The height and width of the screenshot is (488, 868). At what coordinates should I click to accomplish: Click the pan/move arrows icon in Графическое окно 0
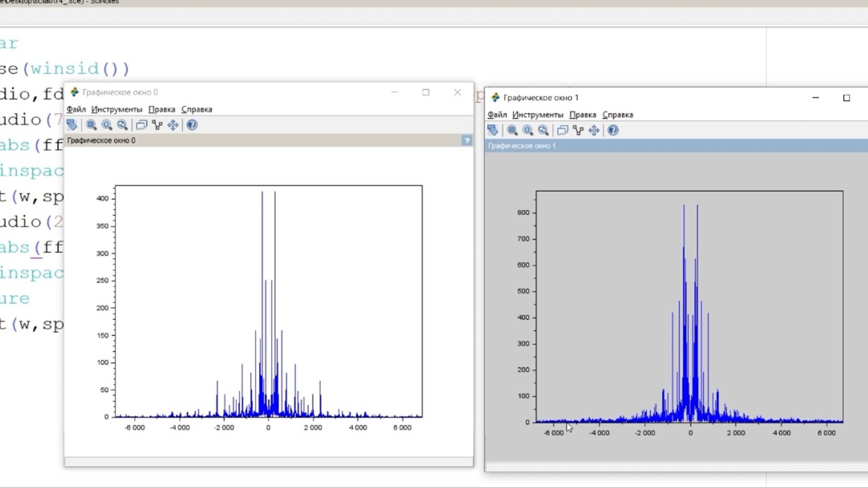(173, 125)
